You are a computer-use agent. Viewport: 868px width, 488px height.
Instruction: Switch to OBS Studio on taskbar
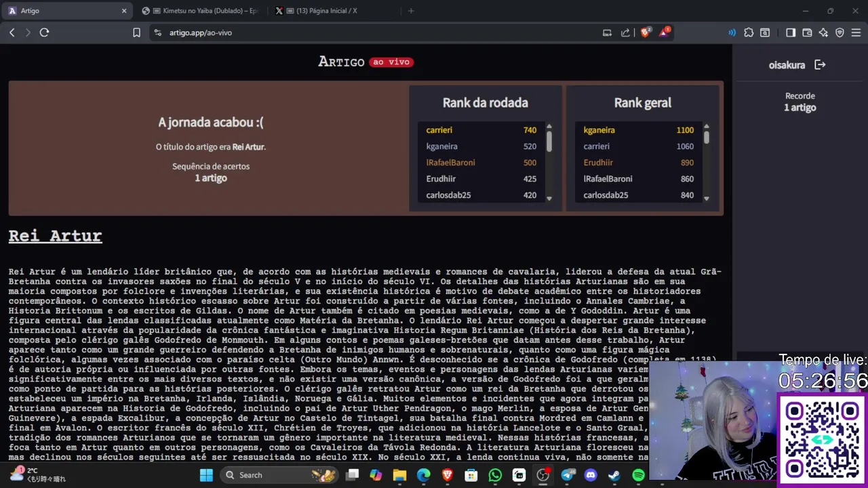[x=542, y=475]
